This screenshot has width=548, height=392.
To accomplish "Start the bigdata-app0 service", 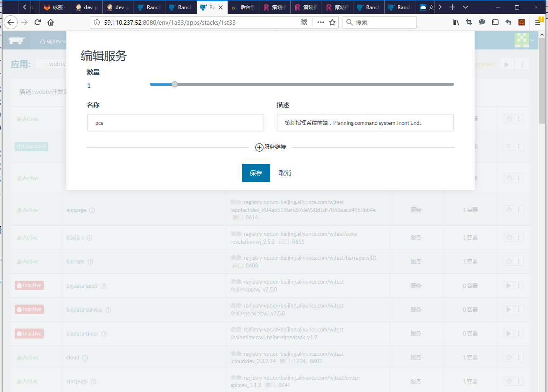I will (509, 286).
